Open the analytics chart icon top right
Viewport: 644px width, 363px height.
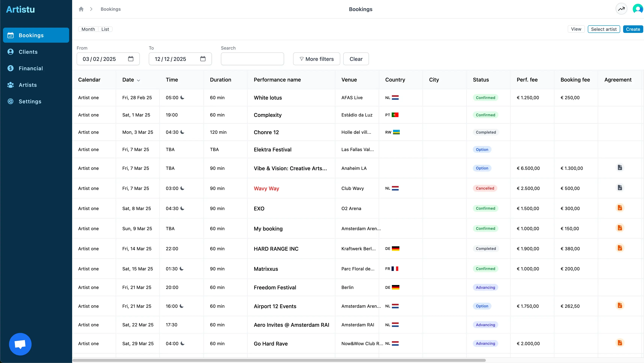[621, 9]
